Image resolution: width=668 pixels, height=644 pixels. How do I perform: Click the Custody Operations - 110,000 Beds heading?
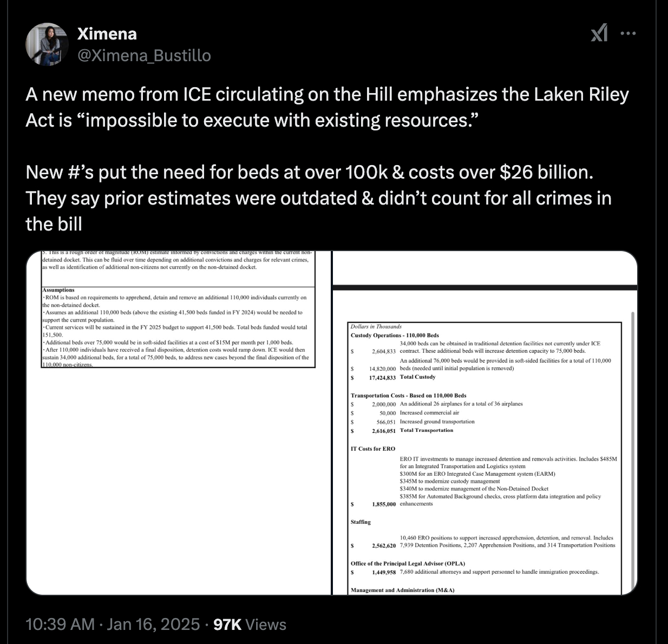(x=395, y=336)
